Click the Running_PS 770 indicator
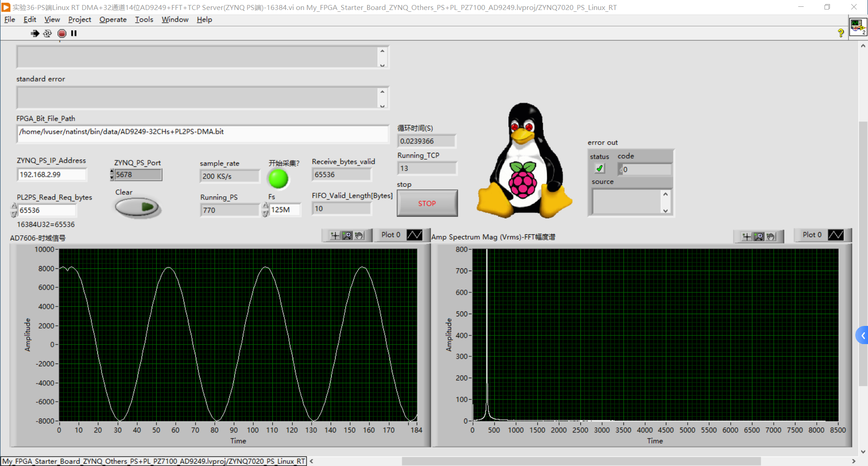The height and width of the screenshot is (466, 868). point(230,210)
